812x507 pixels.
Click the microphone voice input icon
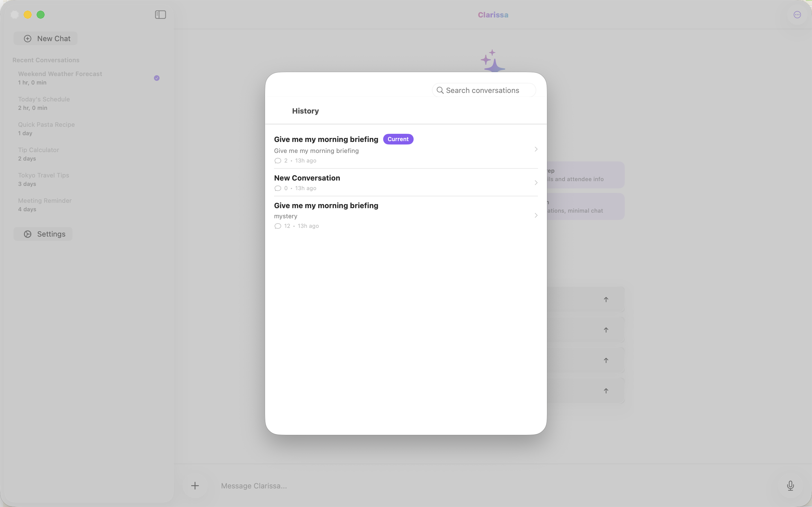point(790,486)
